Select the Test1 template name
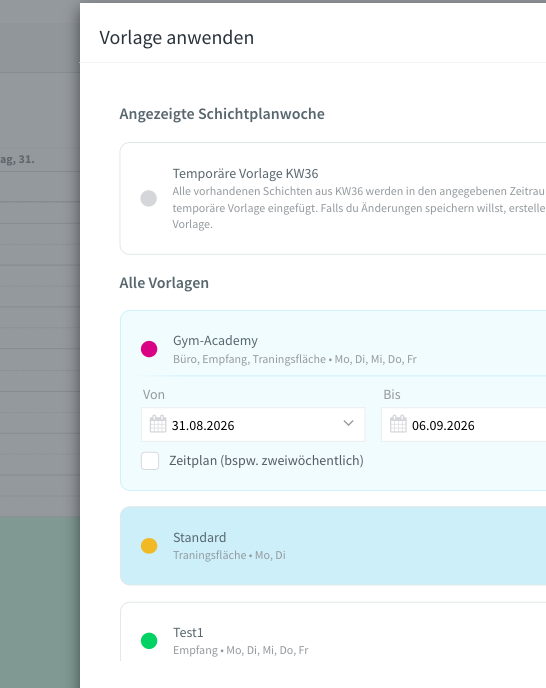The width and height of the screenshot is (546, 688). click(188, 633)
